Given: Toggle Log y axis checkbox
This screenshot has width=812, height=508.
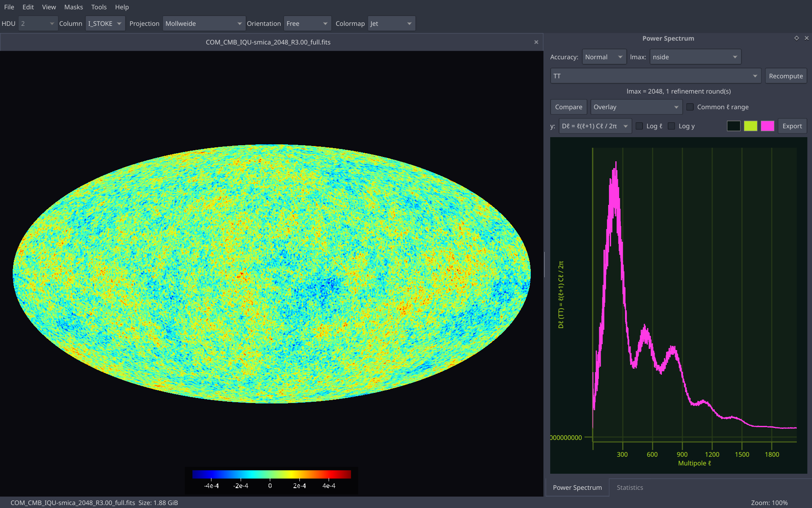Looking at the screenshot, I should click(x=672, y=126).
